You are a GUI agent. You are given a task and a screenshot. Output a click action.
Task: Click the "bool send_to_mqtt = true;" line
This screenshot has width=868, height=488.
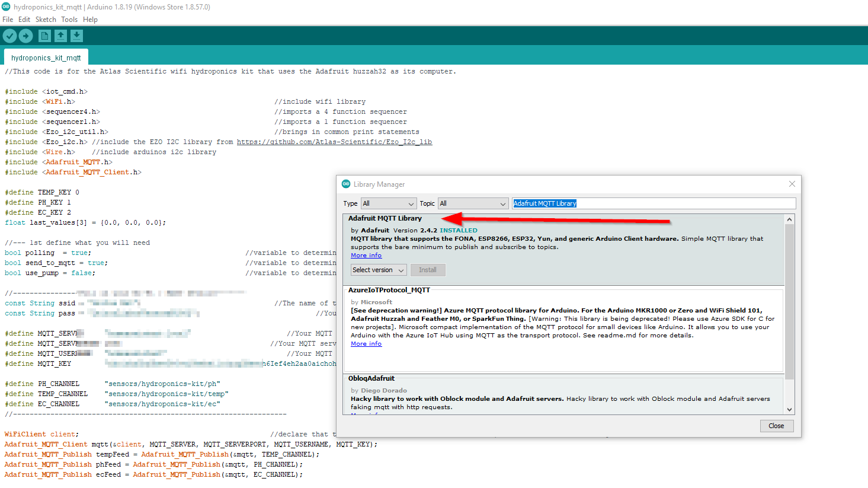click(x=56, y=263)
